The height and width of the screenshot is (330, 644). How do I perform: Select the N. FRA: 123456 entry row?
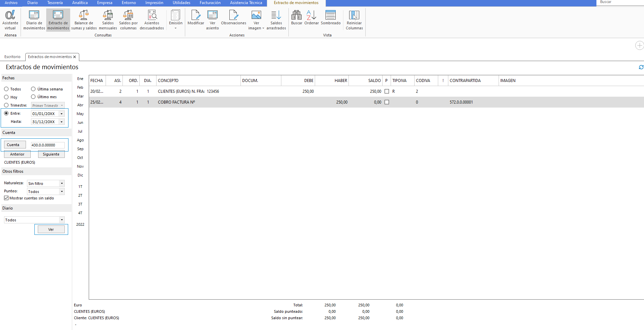(366, 91)
